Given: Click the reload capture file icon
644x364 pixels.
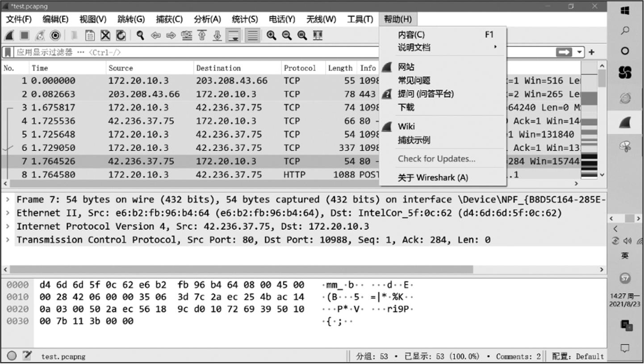Looking at the screenshot, I should point(121,36).
